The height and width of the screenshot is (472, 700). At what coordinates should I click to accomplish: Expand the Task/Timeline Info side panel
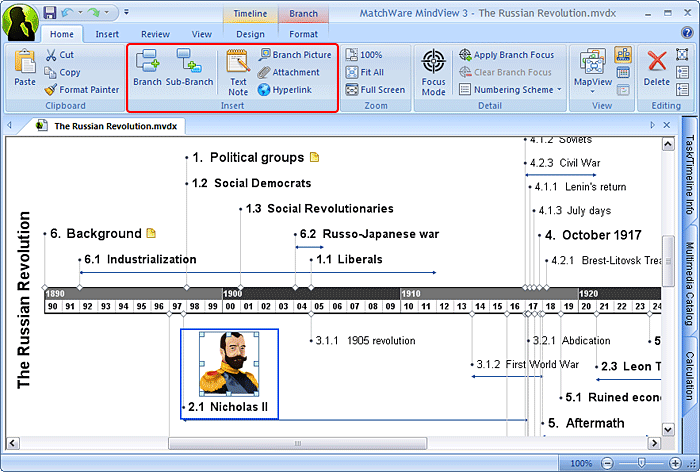pos(690,174)
